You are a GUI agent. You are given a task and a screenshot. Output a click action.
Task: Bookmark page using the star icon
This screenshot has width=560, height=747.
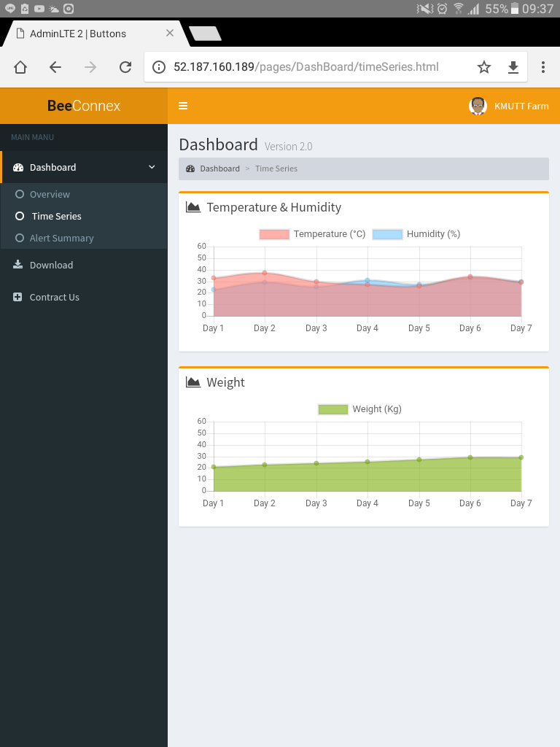coord(484,67)
